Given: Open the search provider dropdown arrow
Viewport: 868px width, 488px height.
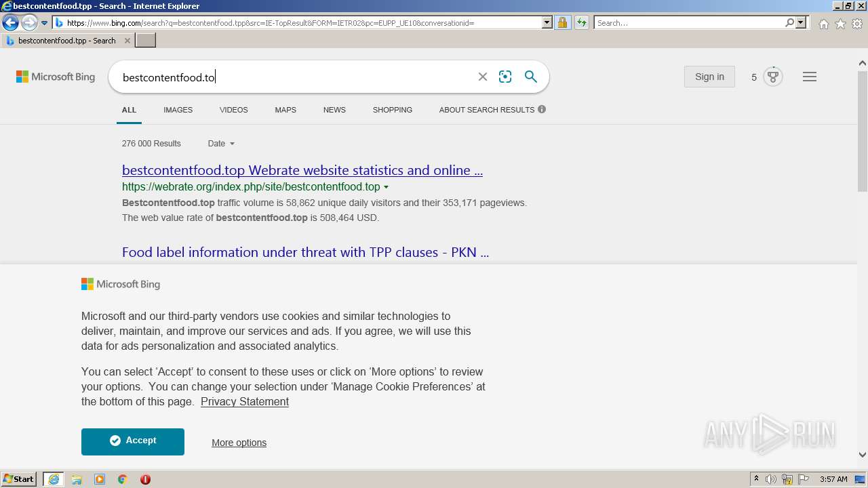Looking at the screenshot, I should (x=801, y=23).
